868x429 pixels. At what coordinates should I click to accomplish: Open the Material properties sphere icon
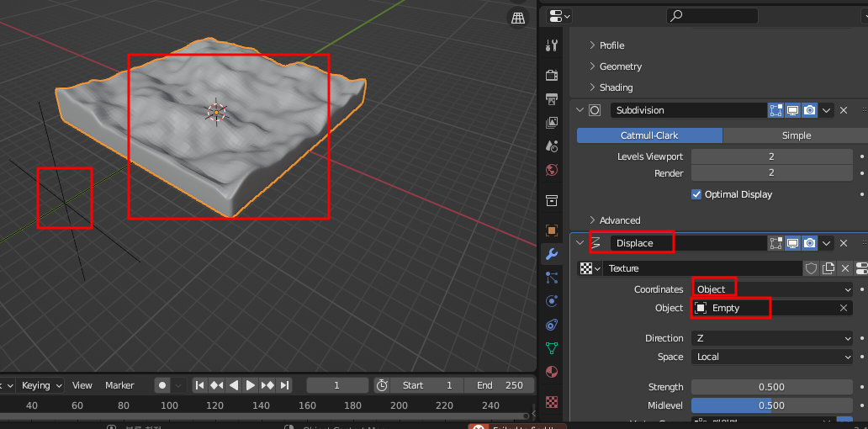[552, 372]
